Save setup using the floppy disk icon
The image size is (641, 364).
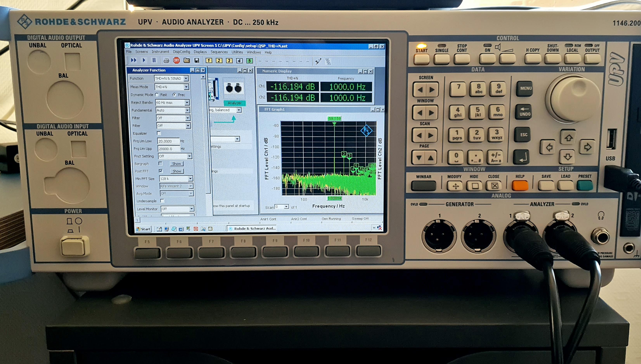(197, 61)
